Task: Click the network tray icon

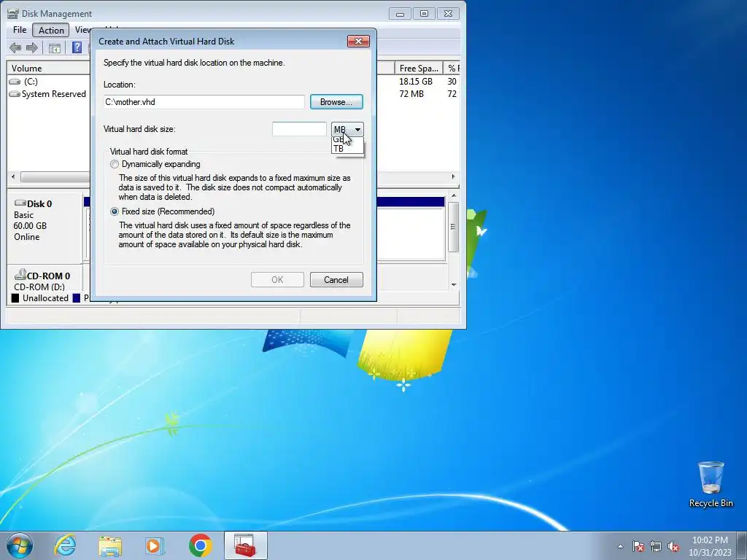Action: pyautogui.click(x=656, y=547)
